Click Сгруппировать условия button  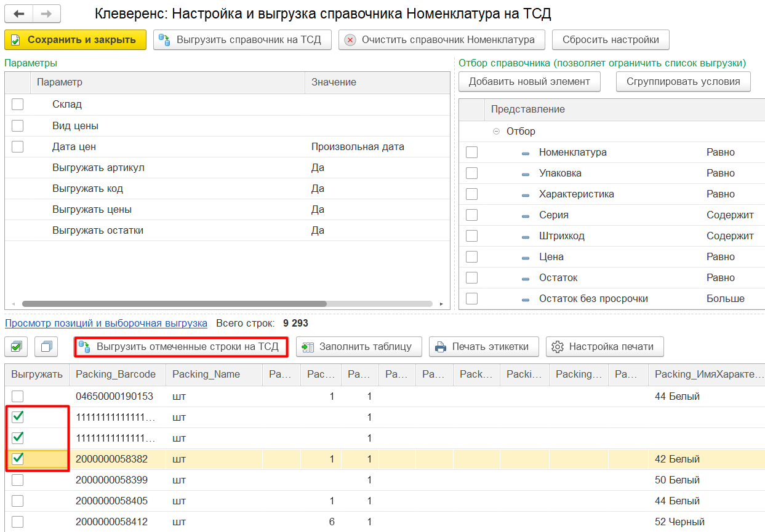point(683,82)
